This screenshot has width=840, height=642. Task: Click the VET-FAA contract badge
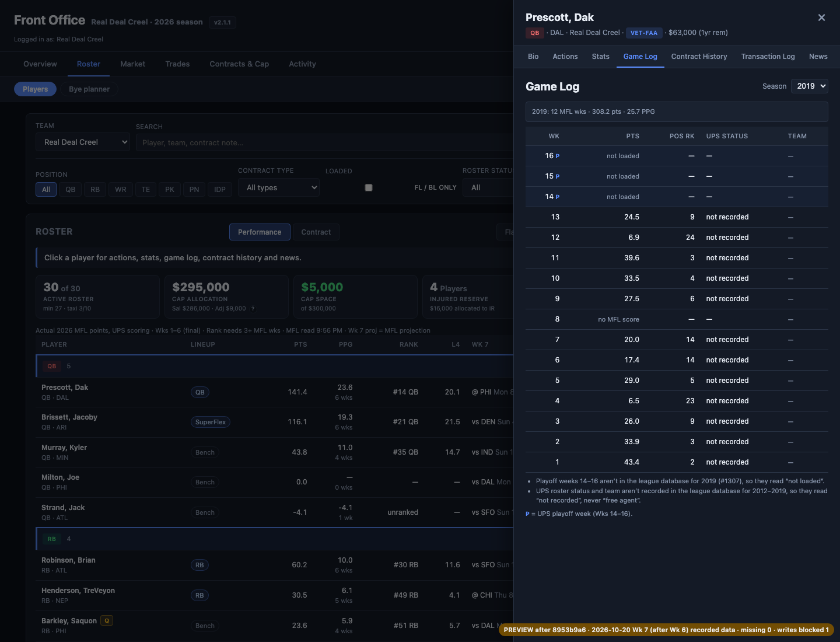click(x=644, y=33)
